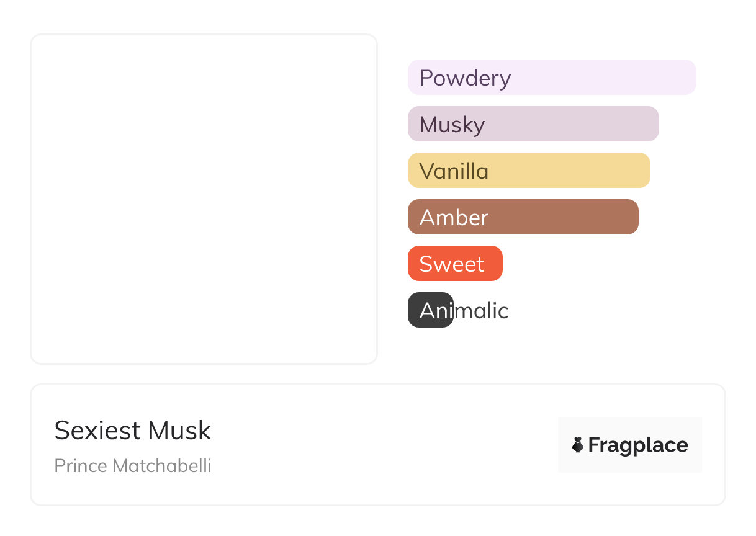The width and height of the screenshot is (756, 536).
Task: Click the "Vanilla" text label
Action: click(454, 171)
